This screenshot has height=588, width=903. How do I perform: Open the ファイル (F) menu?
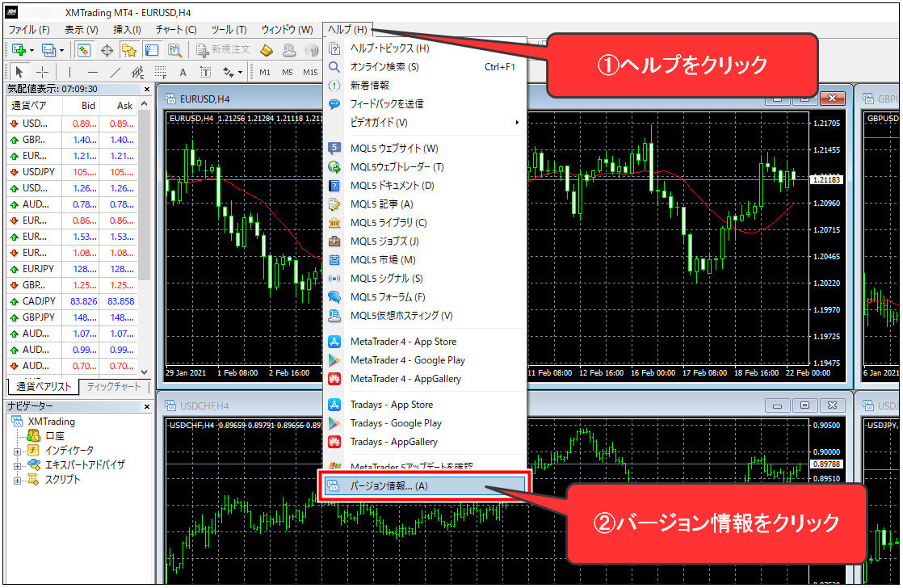pyautogui.click(x=29, y=29)
